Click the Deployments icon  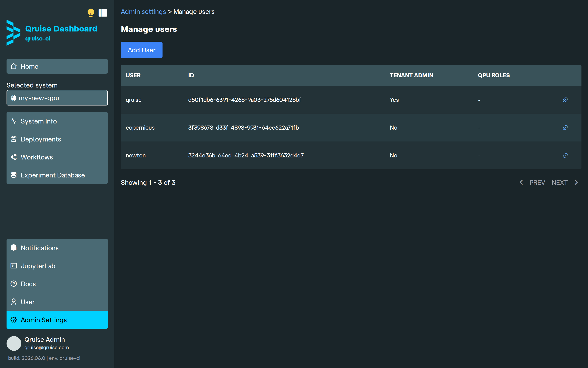tap(14, 139)
